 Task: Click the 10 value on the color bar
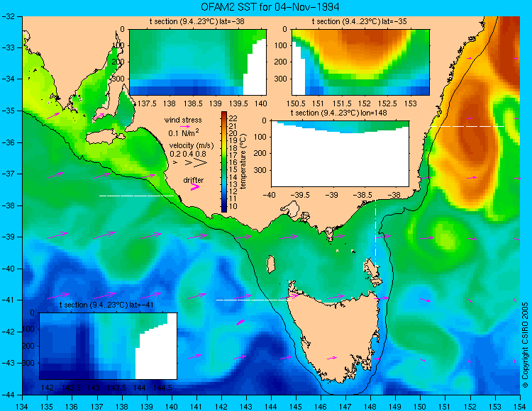[233, 206]
